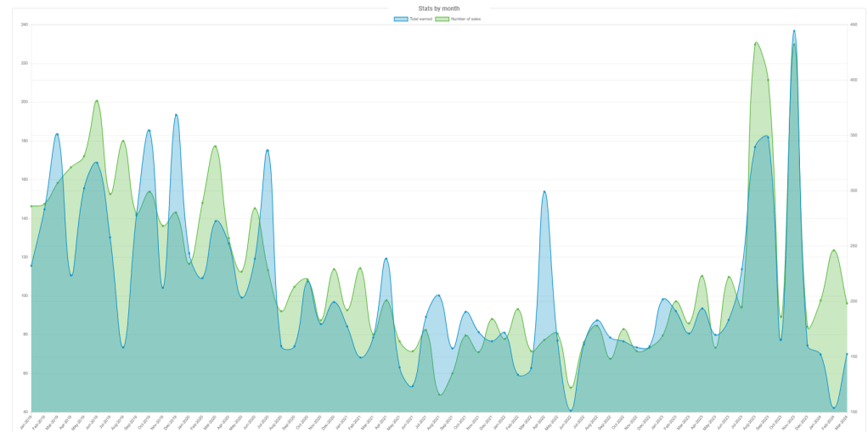
Task: Click the highest blue peak in Nov 2023
Action: click(x=794, y=31)
